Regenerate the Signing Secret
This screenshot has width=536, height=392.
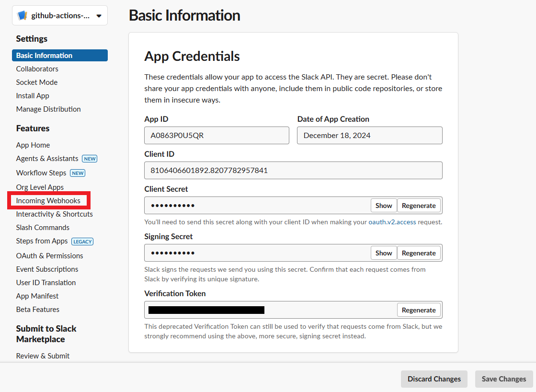click(419, 253)
